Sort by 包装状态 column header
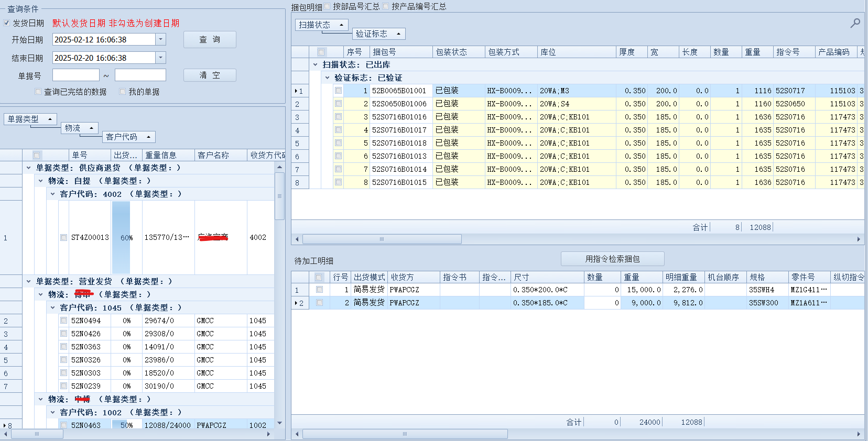This screenshot has height=441, width=868. [458, 52]
